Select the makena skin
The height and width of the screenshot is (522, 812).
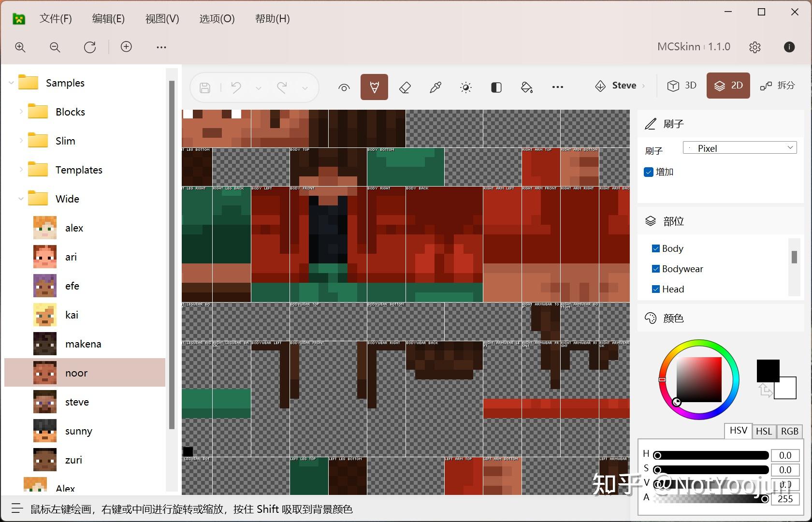pos(85,344)
